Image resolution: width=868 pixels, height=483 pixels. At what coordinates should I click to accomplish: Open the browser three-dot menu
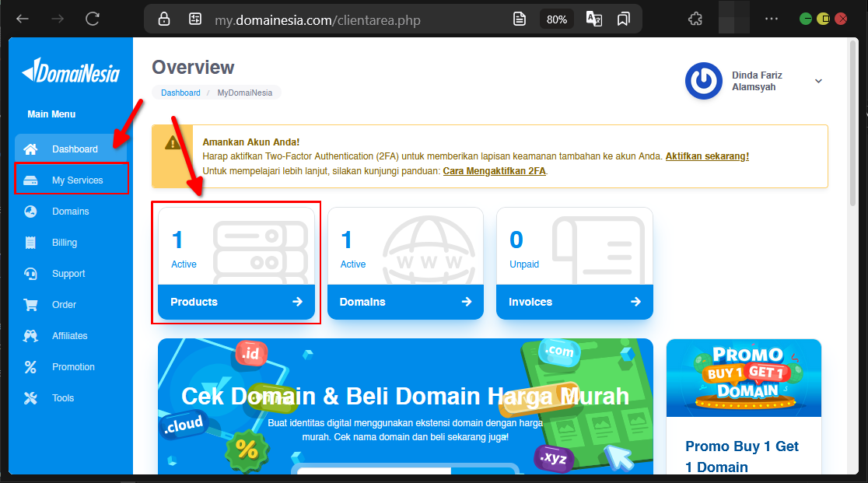tap(771, 19)
